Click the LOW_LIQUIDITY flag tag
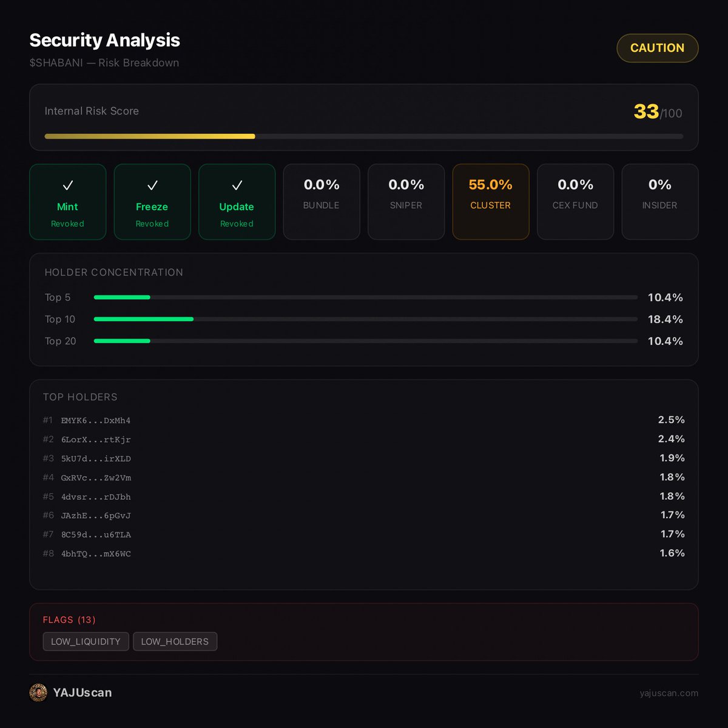Screen dimensions: 728x728 (x=86, y=641)
